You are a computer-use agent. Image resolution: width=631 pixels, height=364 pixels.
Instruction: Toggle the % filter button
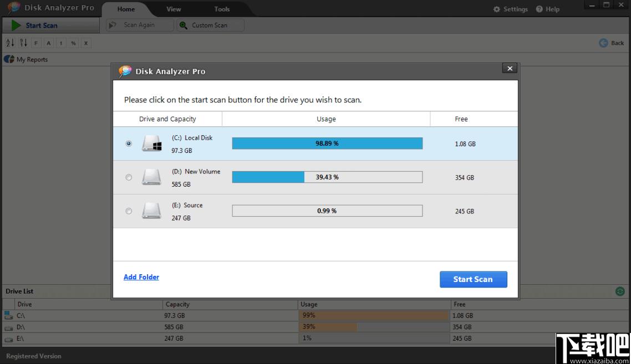(73, 43)
